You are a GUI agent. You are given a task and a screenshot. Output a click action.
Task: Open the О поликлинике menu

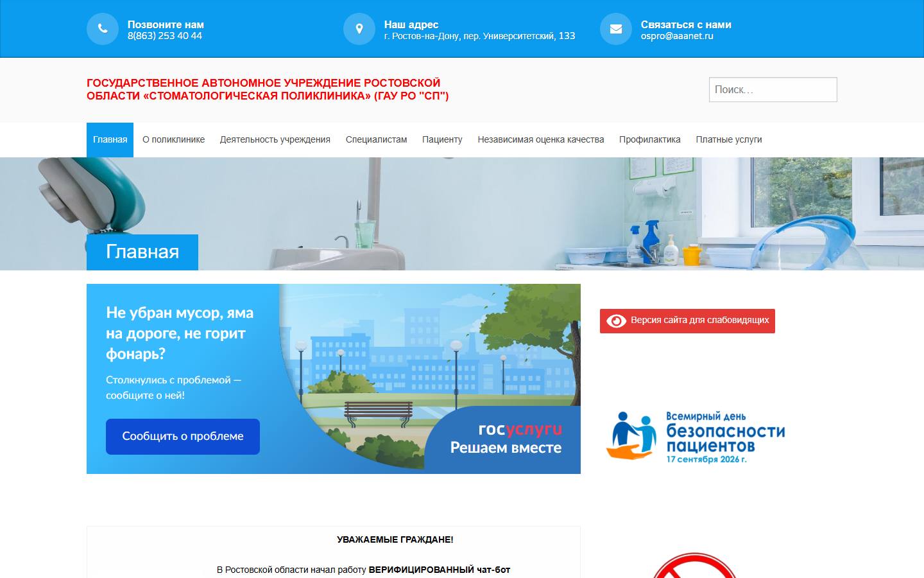173,139
